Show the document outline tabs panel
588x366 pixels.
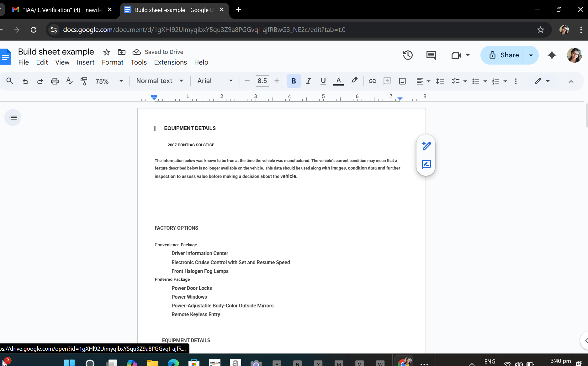(13, 118)
